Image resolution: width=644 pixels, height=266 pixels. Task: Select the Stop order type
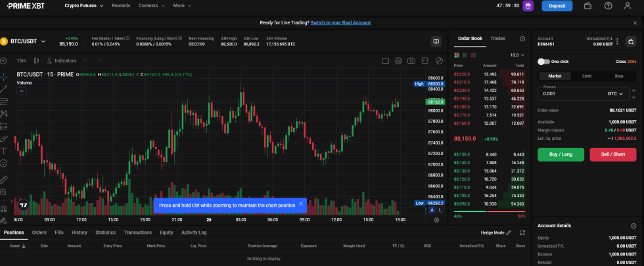619,76
